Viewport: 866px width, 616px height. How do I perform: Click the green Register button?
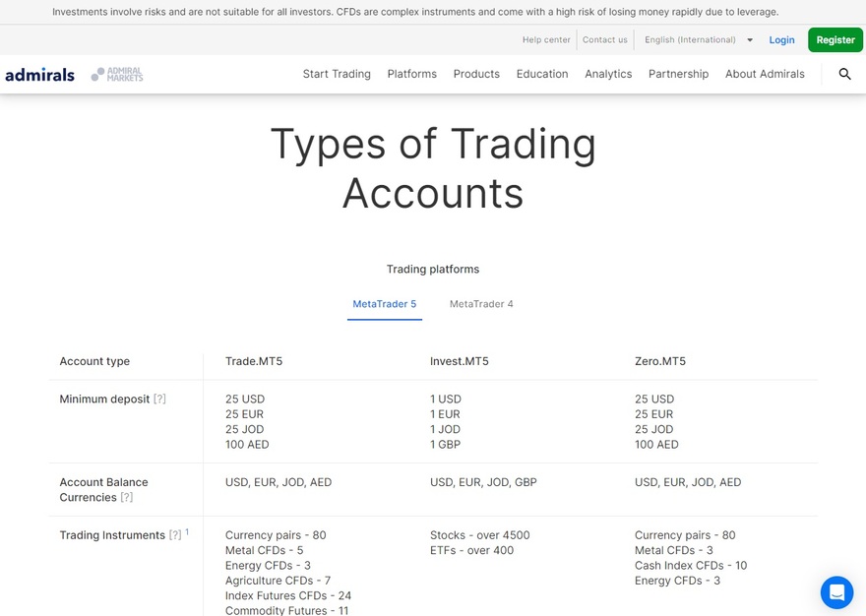click(835, 39)
